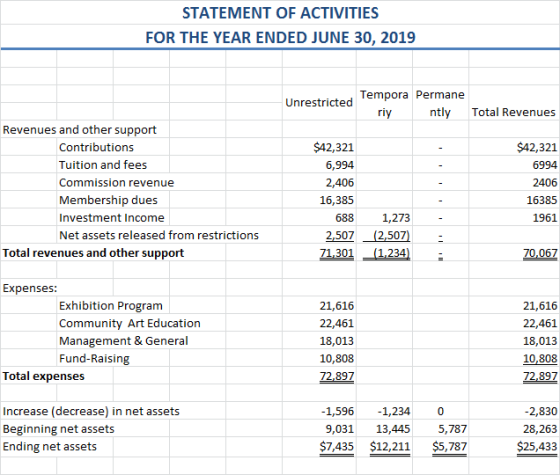Select the Ending net assets label
Screen dimensions: 560x475
[50, 446]
